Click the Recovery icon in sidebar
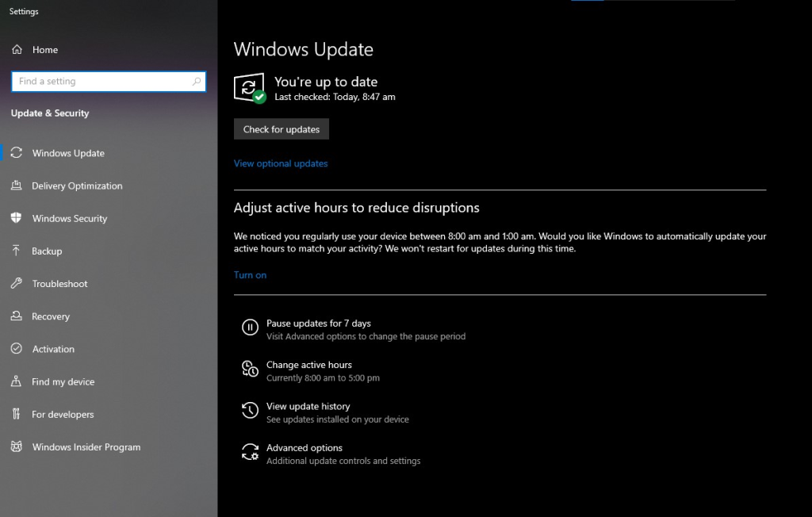The image size is (812, 517). click(17, 316)
